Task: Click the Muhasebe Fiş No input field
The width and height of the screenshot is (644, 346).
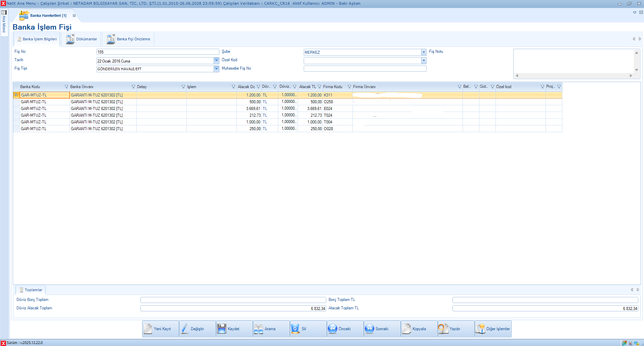Action: [x=365, y=69]
